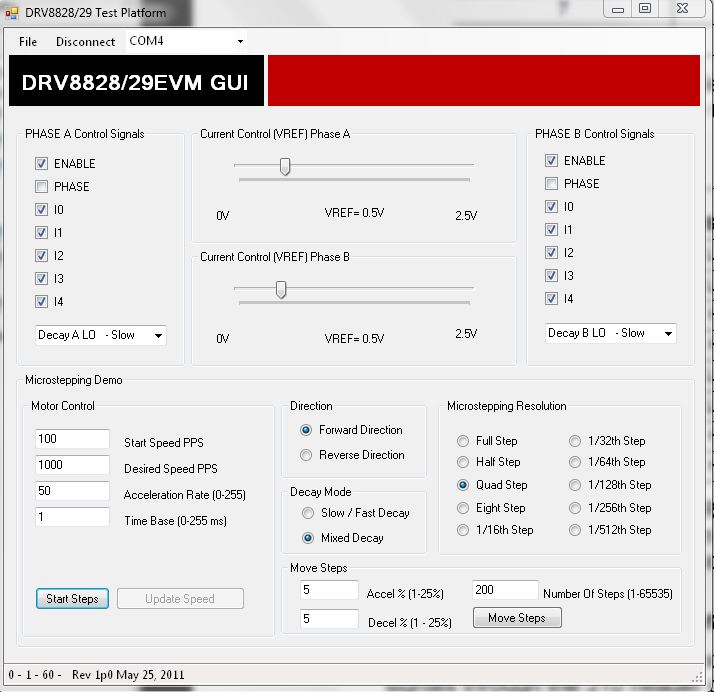Click the Phase B 'VREF= 0.5V' label
The width and height of the screenshot is (714, 692).
coord(354,339)
